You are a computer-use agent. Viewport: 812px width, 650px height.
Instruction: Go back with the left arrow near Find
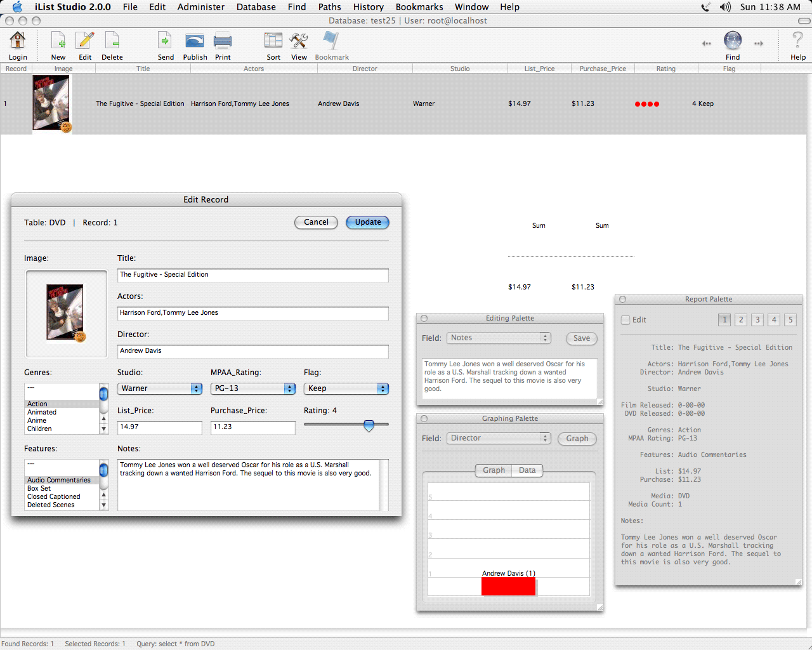click(707, 44)
